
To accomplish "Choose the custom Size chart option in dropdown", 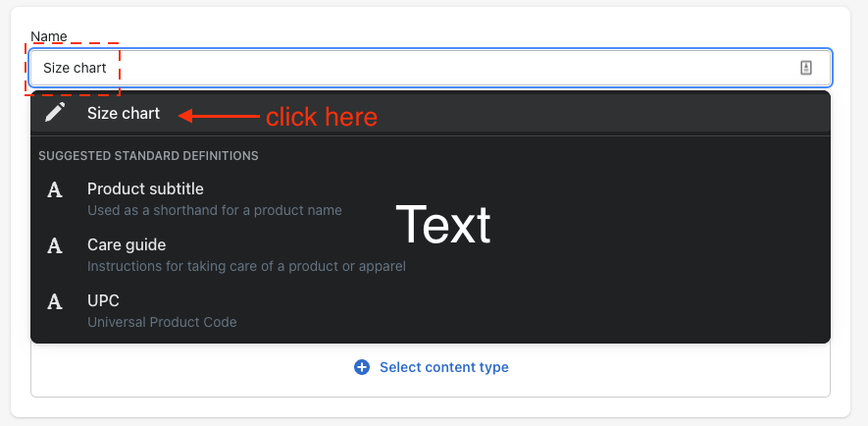I will 431,113.
